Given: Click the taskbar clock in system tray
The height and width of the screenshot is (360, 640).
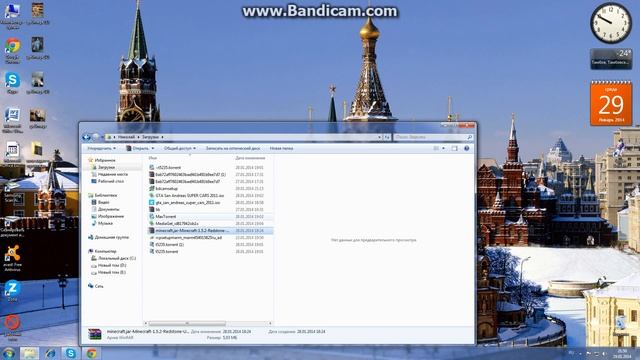Looking at the screenshot, I should (623, 353).
